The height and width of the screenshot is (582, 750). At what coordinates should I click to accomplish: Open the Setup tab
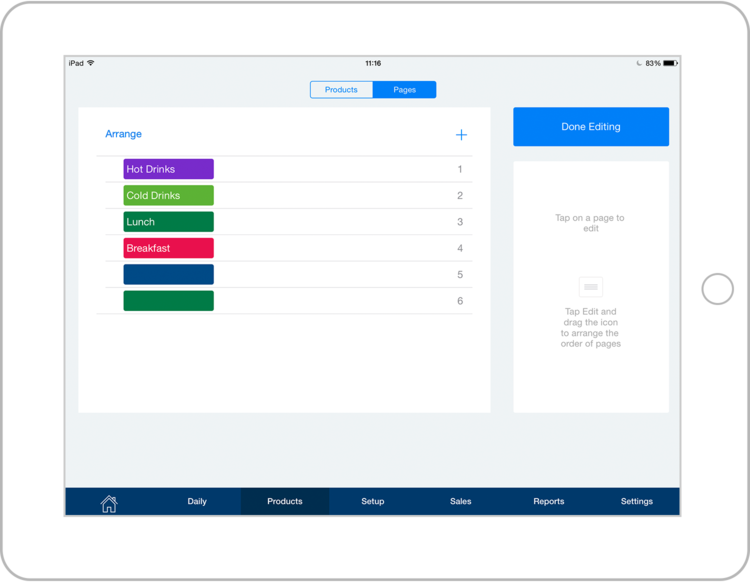373,501
